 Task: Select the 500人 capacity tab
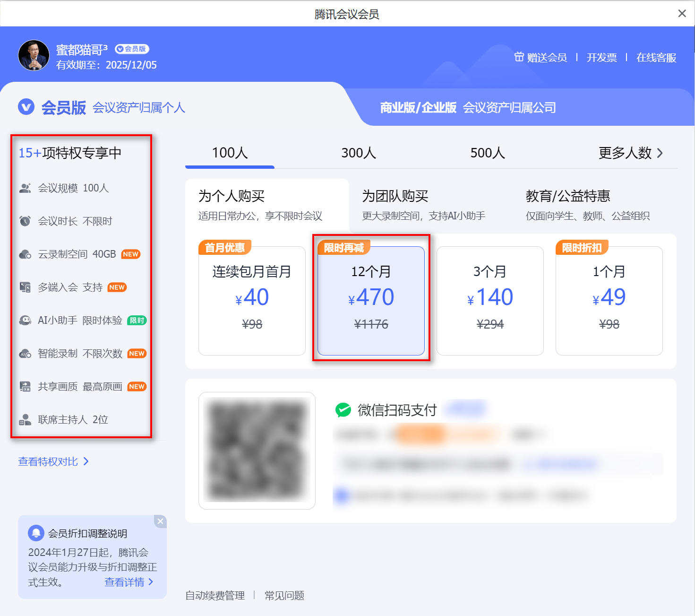point(488,153)
